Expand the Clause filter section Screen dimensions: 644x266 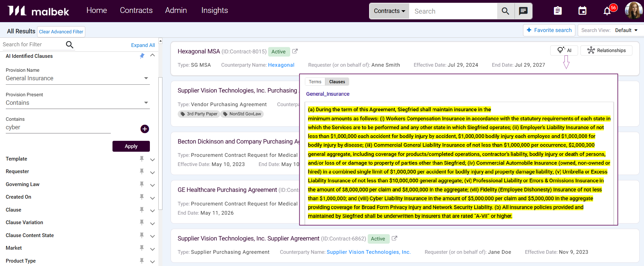pos(153,211)
